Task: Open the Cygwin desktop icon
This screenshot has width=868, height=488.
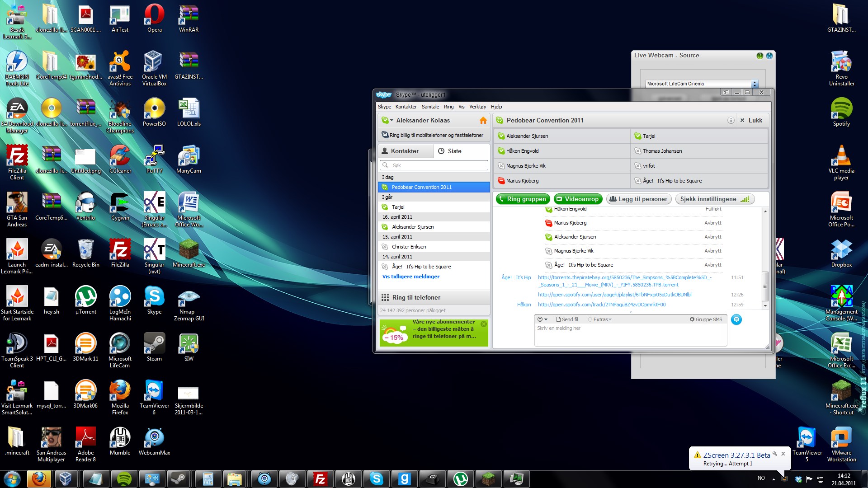Action: point(120,206)
